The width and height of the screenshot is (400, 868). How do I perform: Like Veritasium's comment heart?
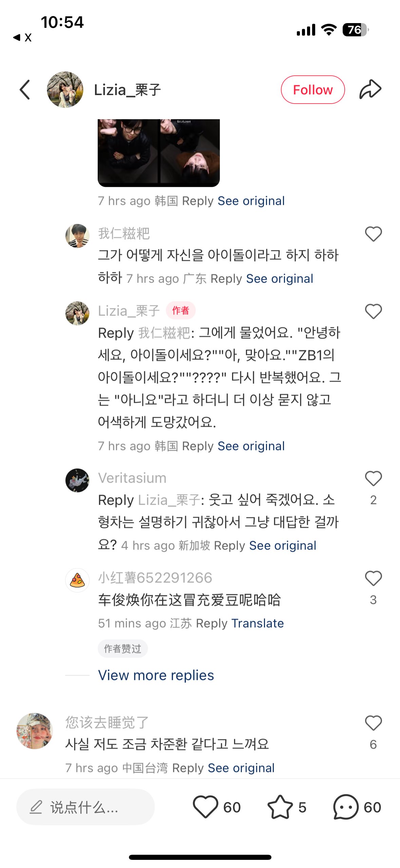tap(373, 479)
